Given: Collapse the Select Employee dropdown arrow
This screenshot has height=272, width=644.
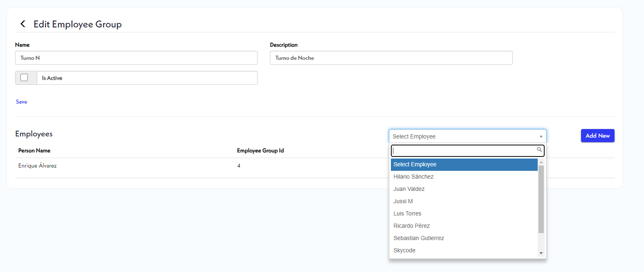Looking at the screenshot, I should pos(541,136).
